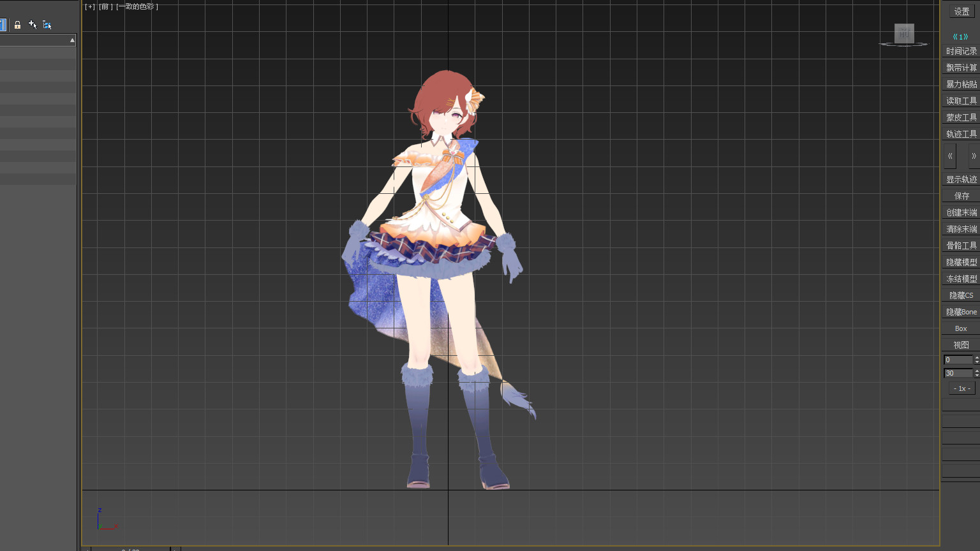
Task: Click the sort triangle in the list header
Action: coord(72,40)
